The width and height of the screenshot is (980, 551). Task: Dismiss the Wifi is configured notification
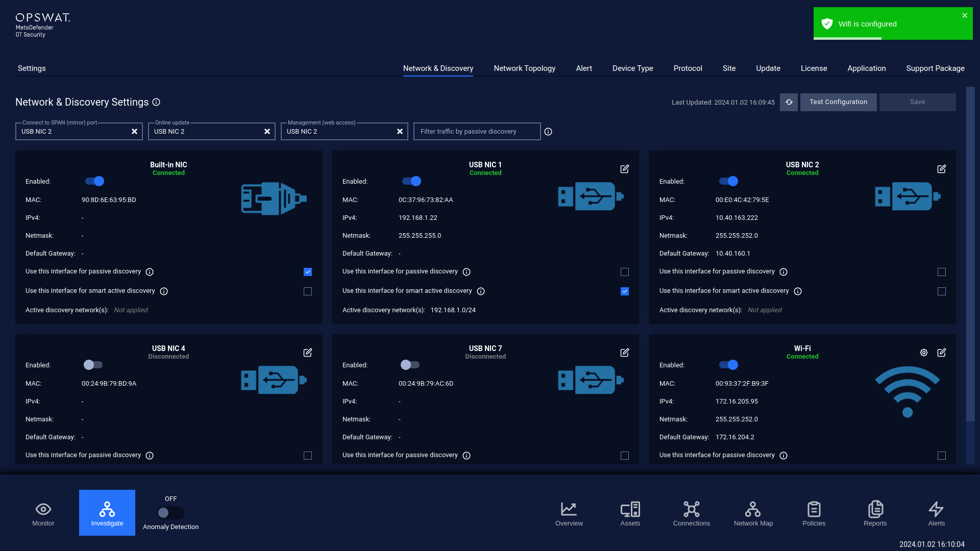pyautogui.click(x=965, y=15)
